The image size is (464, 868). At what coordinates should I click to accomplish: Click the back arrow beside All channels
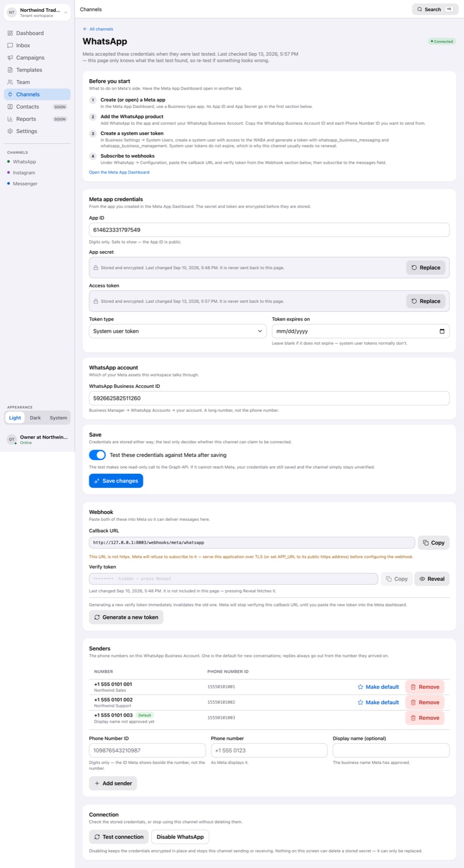coord(85,29)
